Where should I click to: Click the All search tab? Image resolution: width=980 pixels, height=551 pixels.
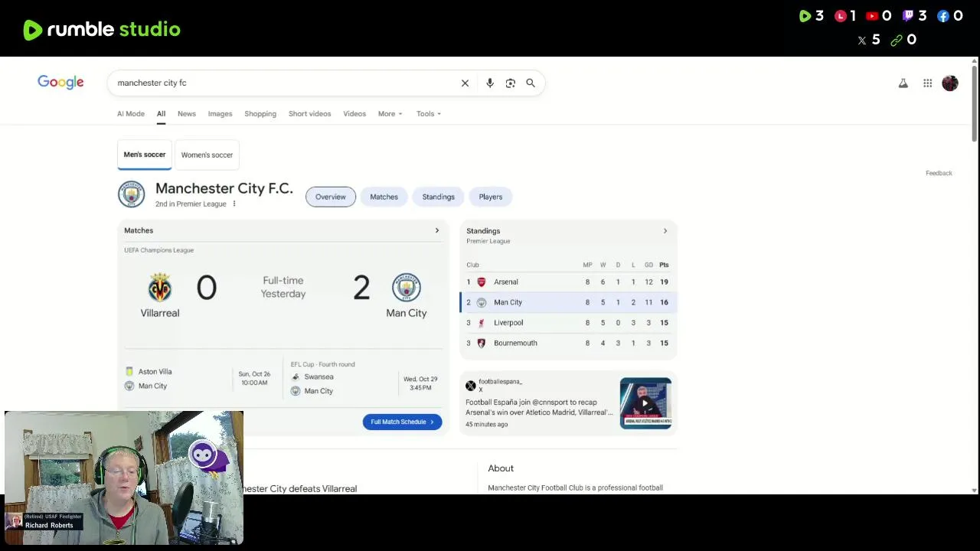161,113
